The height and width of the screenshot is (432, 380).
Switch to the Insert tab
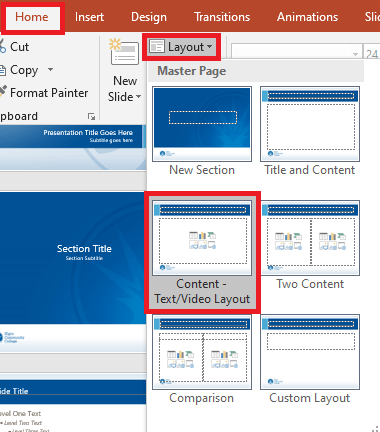[89, 17]
